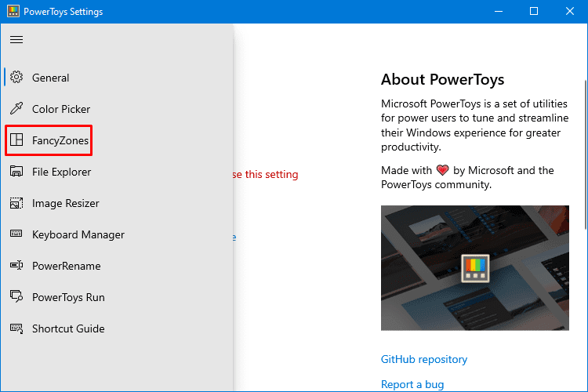Screen dimensions: 588x392
Task: Click the FancyZones layout icon
Action: pos(16,140)
